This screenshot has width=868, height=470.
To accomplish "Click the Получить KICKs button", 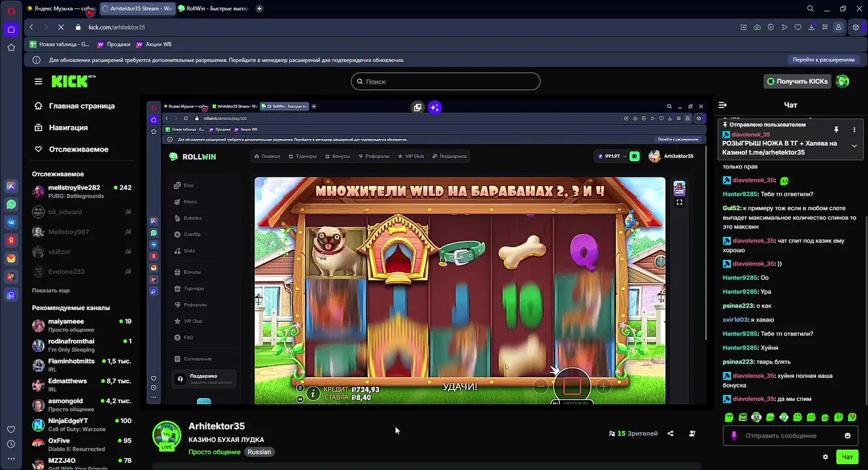I will (x=797, y=82).
